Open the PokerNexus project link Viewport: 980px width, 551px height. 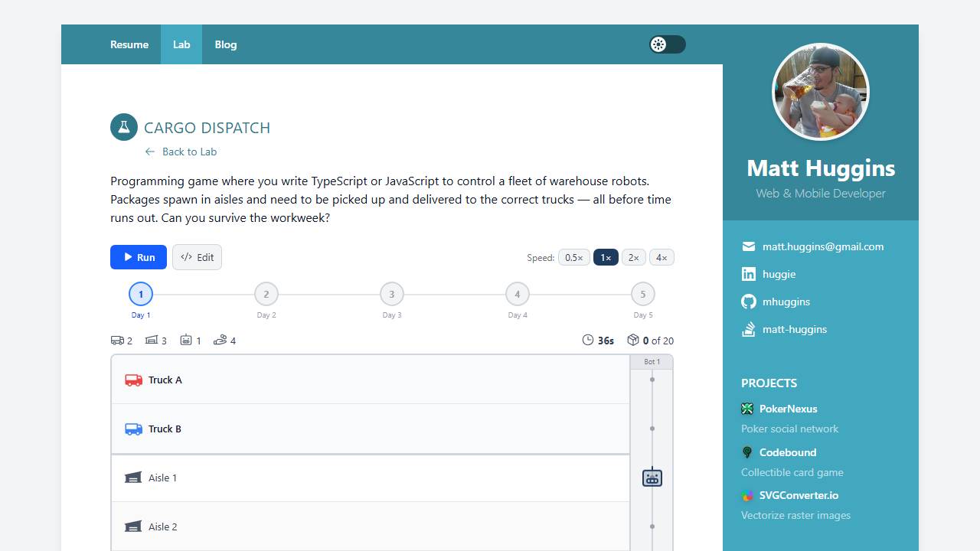tap(789, 409)
